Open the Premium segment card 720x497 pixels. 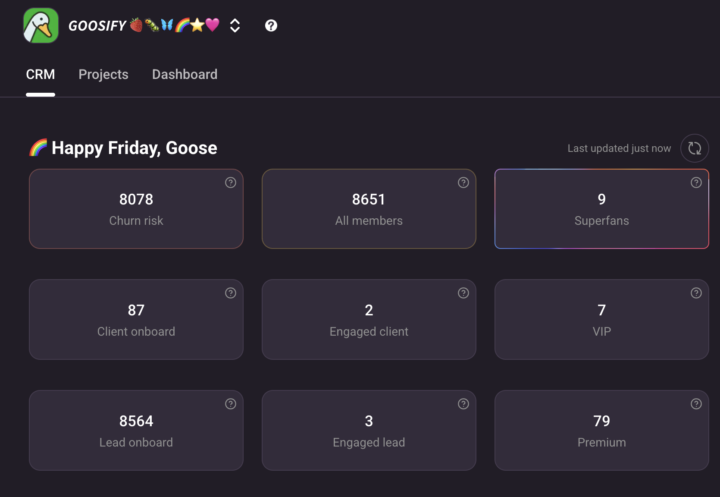(601, 430)
